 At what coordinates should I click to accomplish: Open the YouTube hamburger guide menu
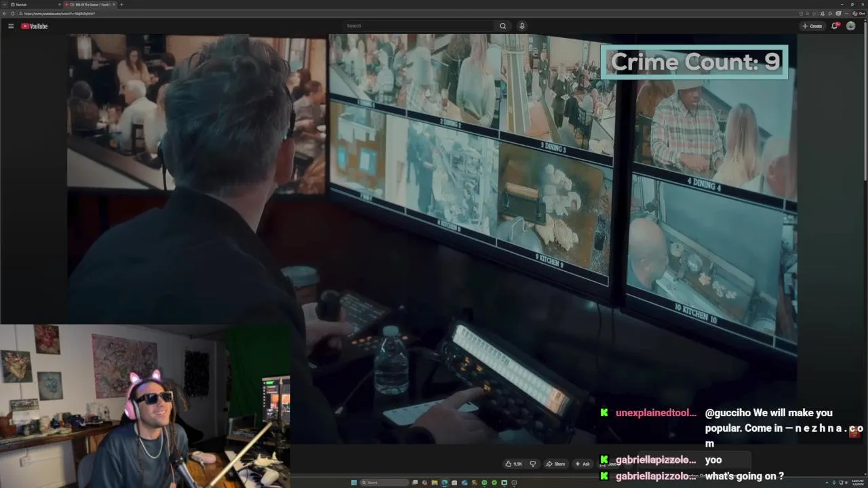tap(11, 26)
